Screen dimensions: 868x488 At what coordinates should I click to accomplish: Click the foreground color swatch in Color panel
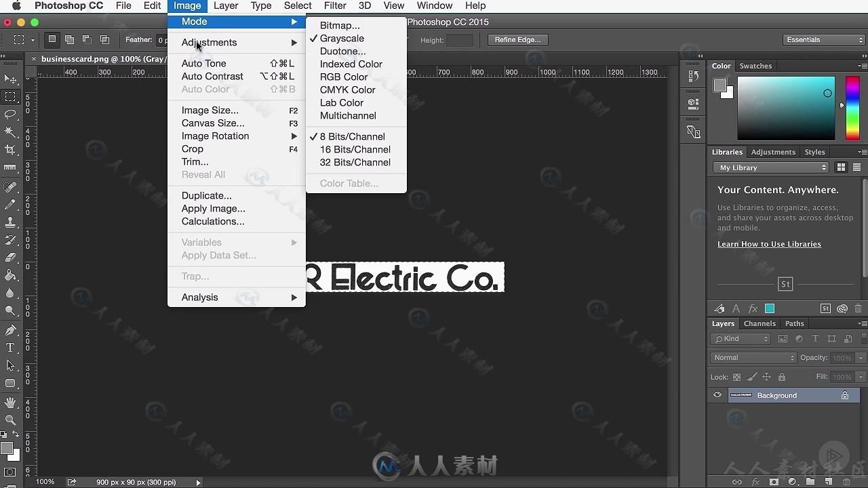[720, 85]
